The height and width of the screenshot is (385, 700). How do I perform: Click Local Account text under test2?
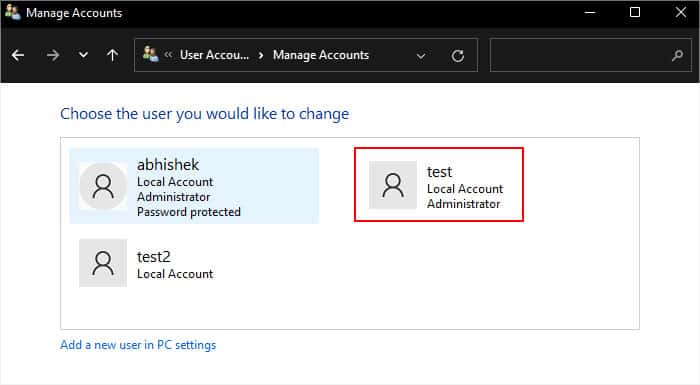pyautogui.click(x=175, y=274)
